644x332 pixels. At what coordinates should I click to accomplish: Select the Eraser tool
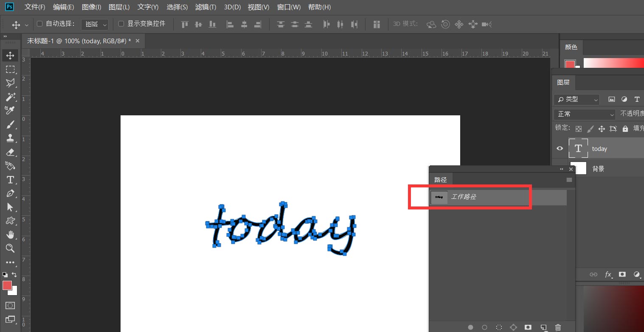pos(10,152)
